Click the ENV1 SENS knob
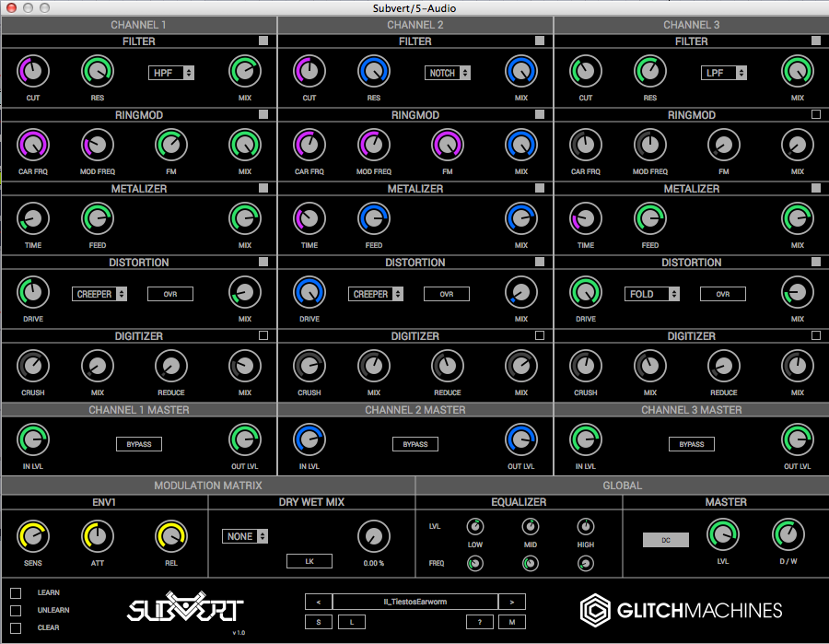The image size is (829, 644). coord(32,535)
